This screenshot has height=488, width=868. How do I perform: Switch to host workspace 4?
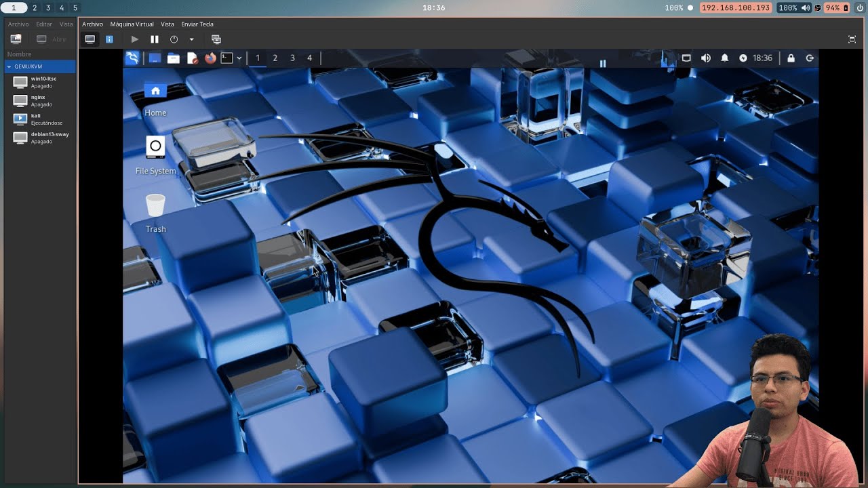62,7
